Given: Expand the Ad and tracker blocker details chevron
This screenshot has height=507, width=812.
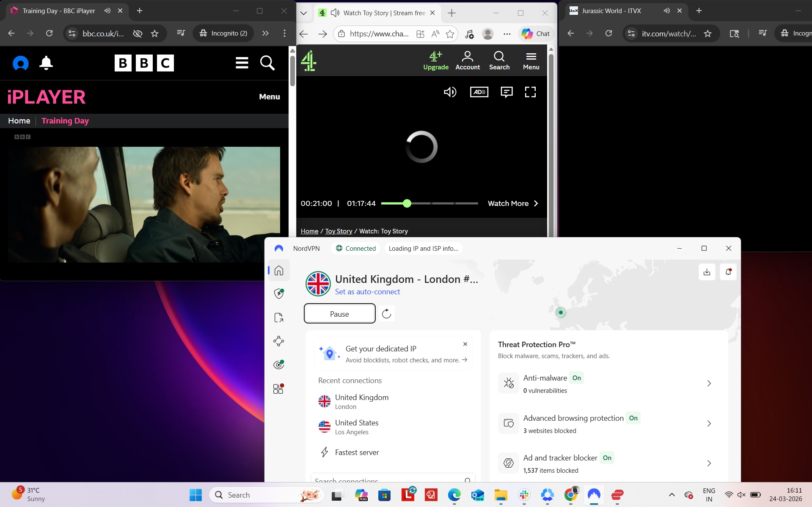Looking at the screenshot, I should click(x=709, y=463).
